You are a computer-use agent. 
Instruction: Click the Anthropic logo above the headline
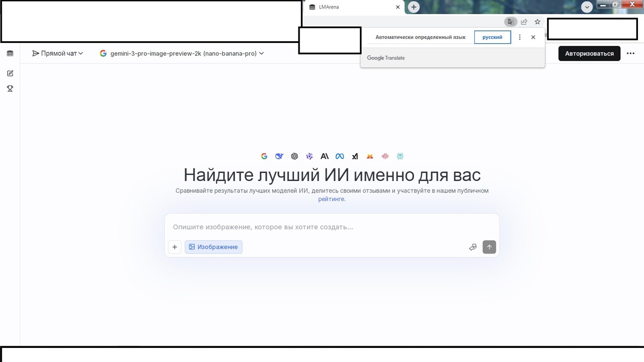tap(325, 157)
